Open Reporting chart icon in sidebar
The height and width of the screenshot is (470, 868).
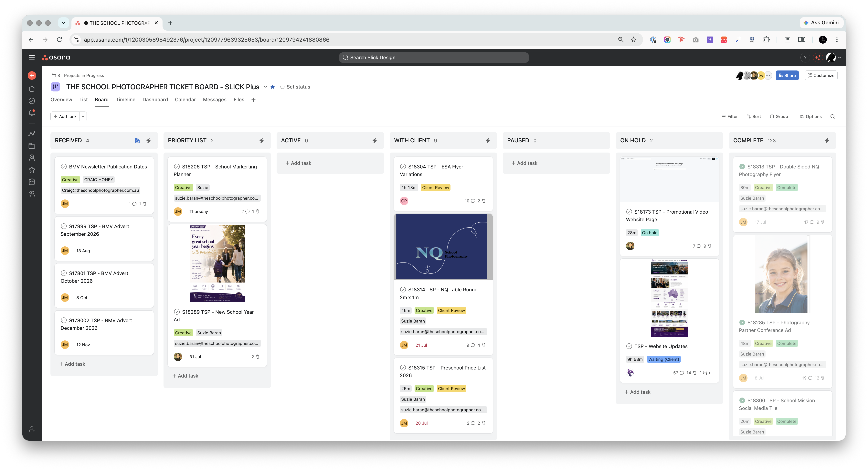[x=32, y=134]
